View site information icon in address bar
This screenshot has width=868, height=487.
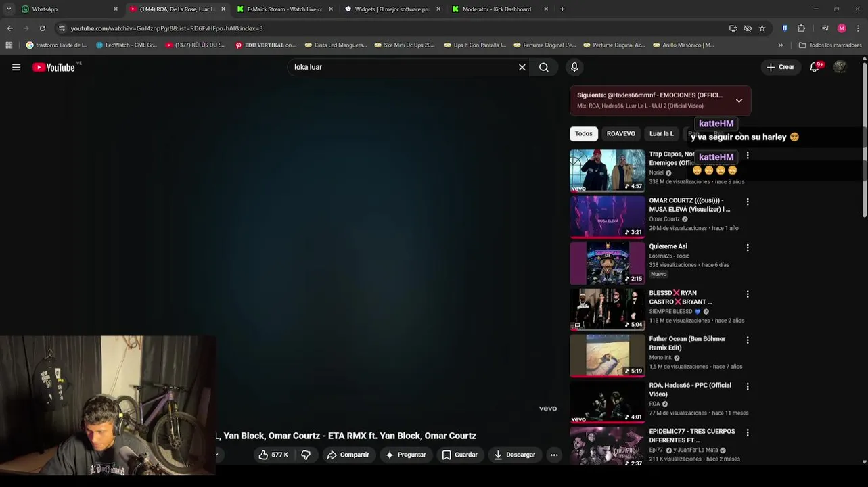pyautogui.click(x=62, y=28)
